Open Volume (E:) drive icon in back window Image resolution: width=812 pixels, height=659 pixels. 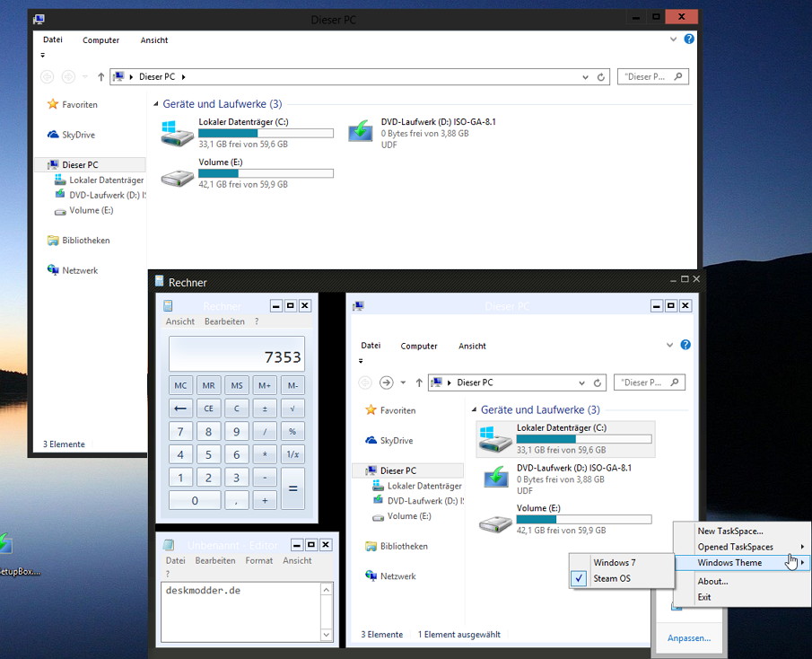[x=177, y=178]
